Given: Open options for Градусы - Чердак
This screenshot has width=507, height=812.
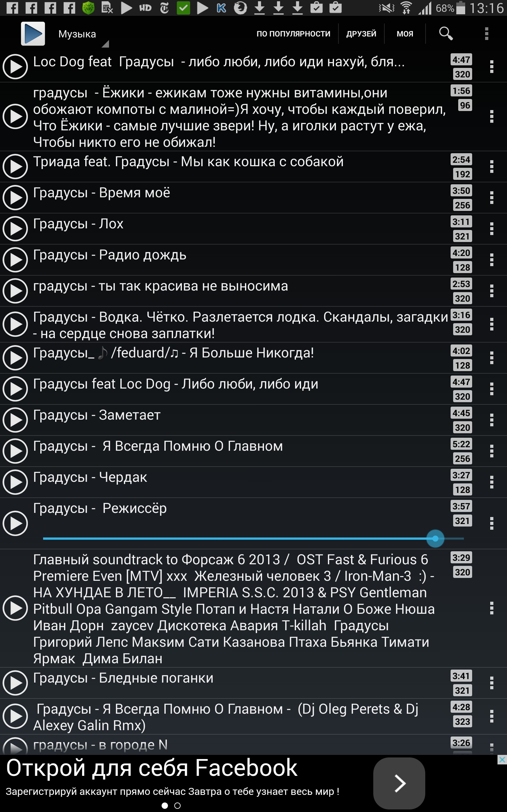Looking at the screenshot, I should click(491, 482).
